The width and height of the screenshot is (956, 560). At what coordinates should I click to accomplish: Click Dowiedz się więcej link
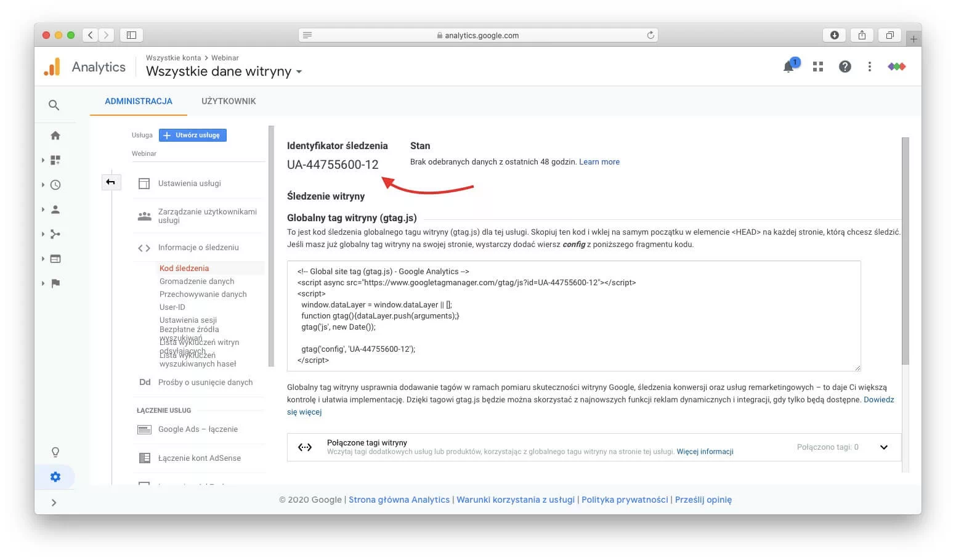tap(879, 400)
